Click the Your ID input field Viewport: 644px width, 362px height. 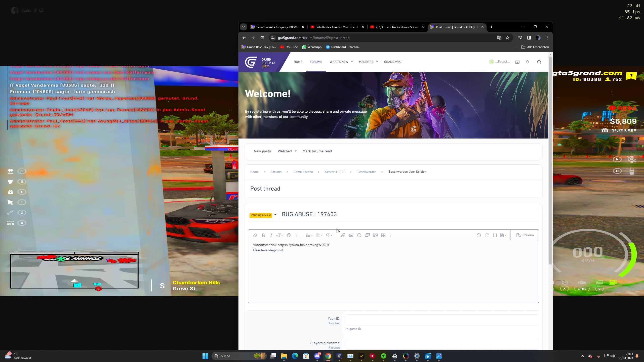pyautogui.click(x=442, y=320)
